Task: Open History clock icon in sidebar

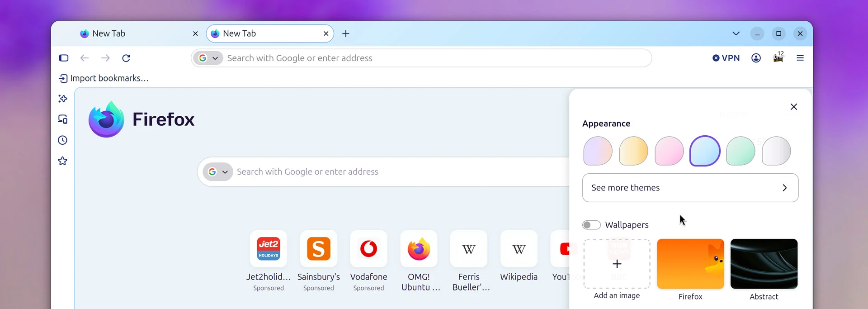Action: (x=63, y=140)
